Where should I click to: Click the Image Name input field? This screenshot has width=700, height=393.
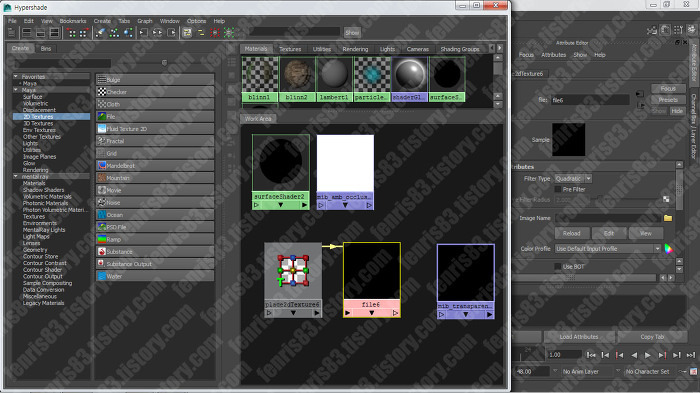[x=608, y=218]
